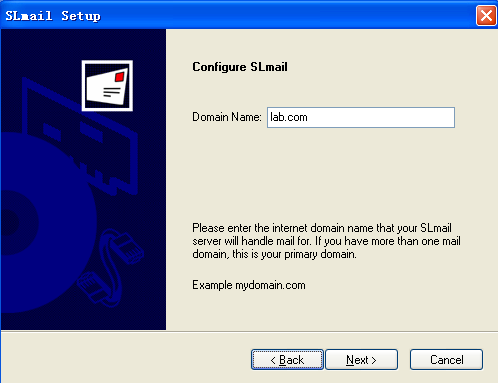This screenshot has height=383, width=498.
Task: Click the "SLmail Setup" title bar text
Action: click(53, 16)
